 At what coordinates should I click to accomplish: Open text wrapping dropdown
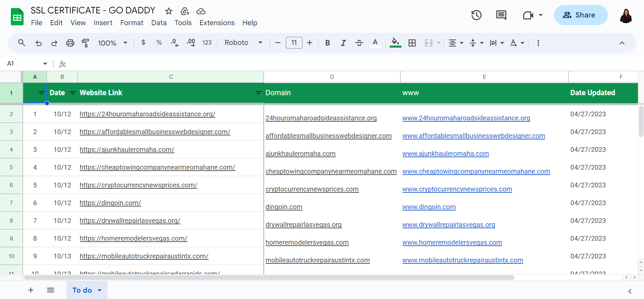[497, 43]
